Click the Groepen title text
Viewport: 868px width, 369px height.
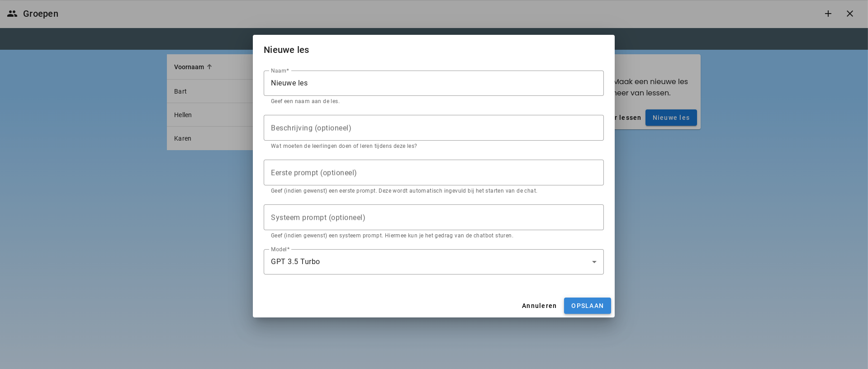[41, 14]
